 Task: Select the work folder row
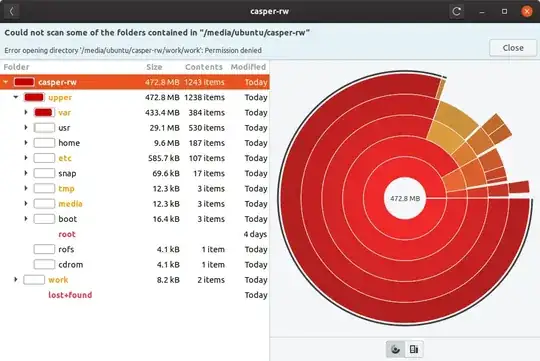click(x=135, y=279)
